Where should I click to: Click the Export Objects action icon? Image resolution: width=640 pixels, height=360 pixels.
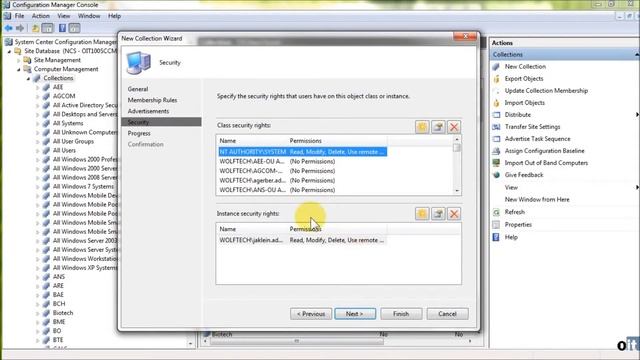pyautogui.click(x=496, y=79)
